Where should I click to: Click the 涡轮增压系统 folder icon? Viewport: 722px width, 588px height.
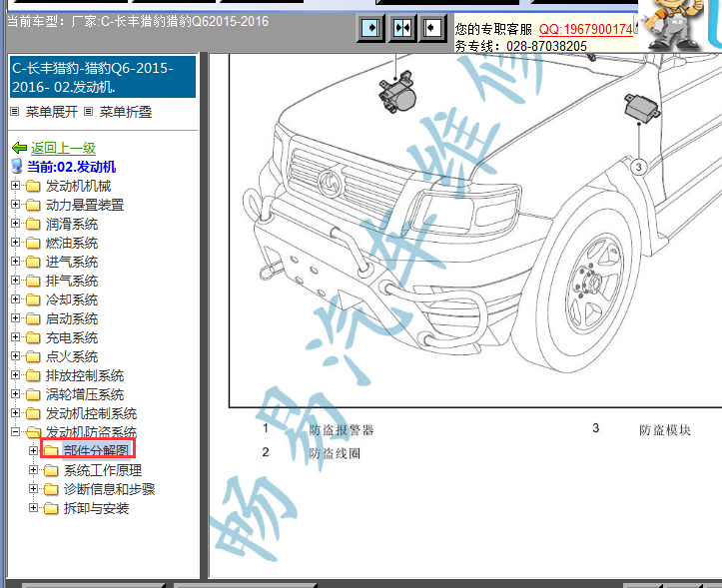[33, 395]
